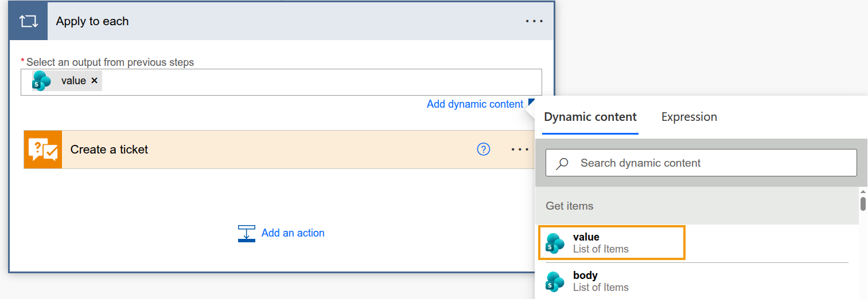
Task: Switch to the Expression tab
Action: [x=689, y=117]
